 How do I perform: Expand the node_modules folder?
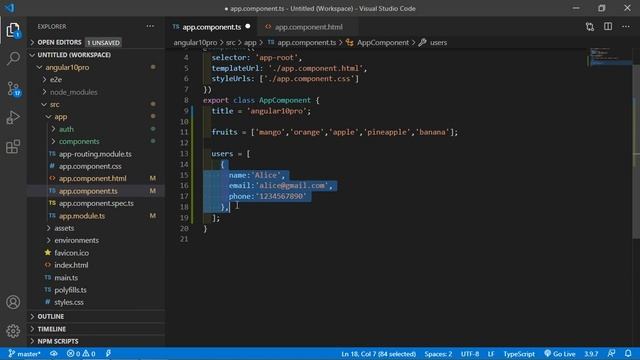coord(96,92)
